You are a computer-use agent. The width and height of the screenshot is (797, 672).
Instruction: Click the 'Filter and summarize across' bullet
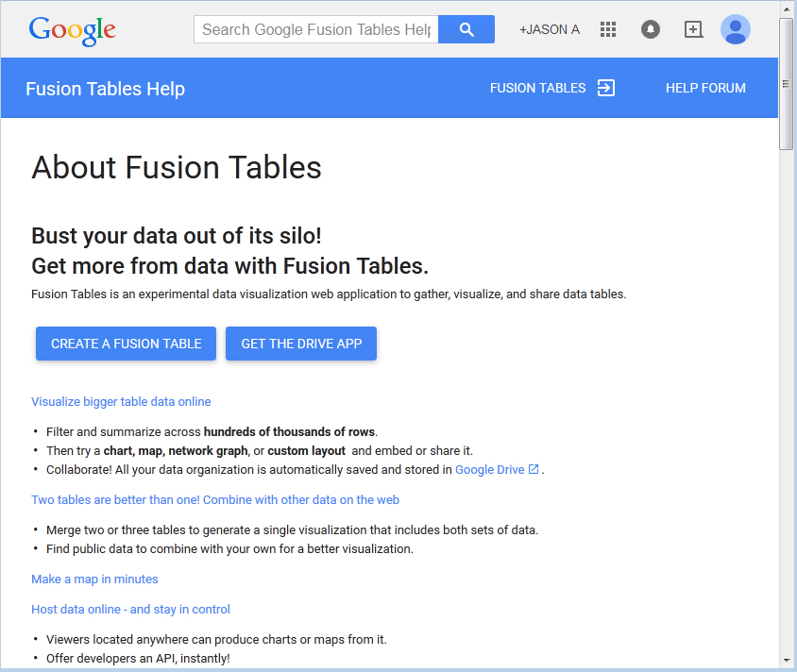(212, 431)
